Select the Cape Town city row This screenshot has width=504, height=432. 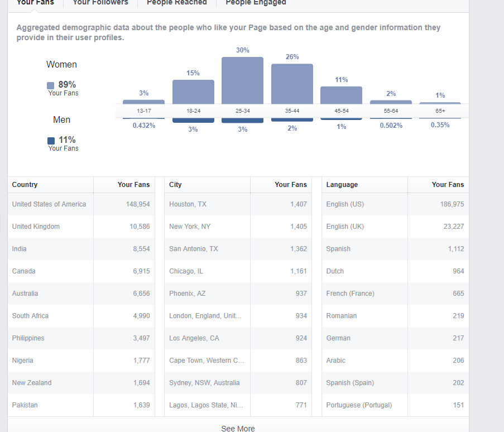(x=207, y=361)
